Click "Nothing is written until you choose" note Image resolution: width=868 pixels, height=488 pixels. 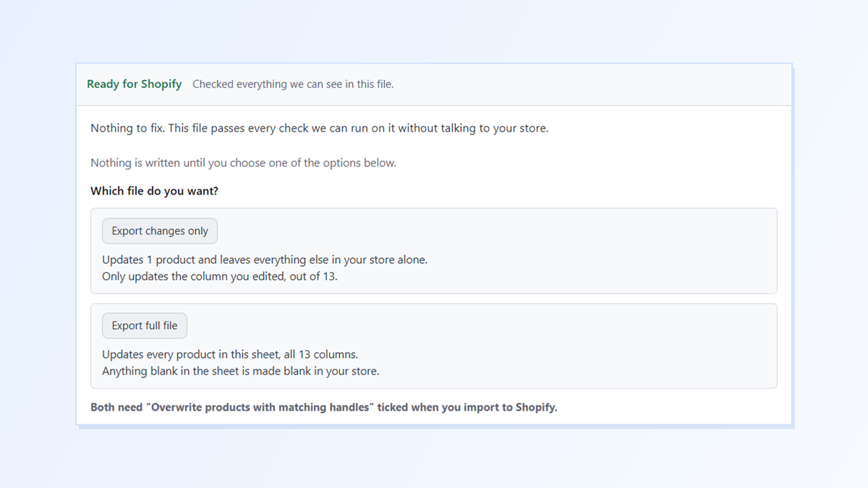[x=243, y=163]
